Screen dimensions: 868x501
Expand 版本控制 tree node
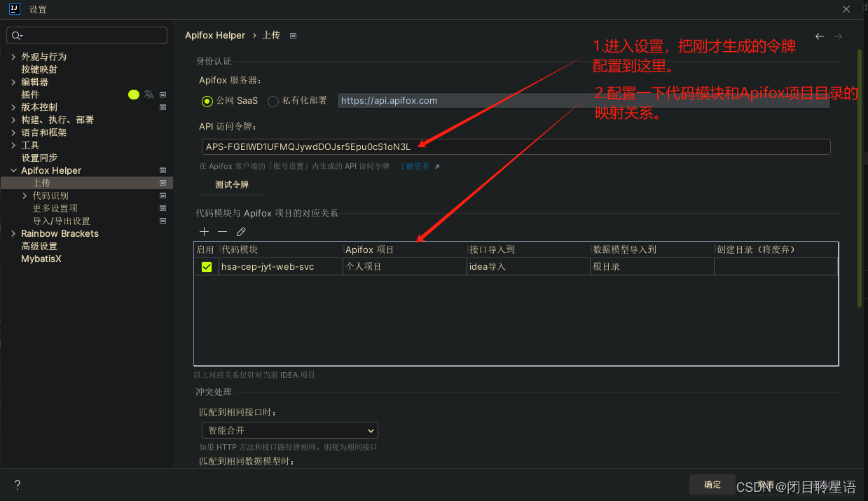[13, 107]
